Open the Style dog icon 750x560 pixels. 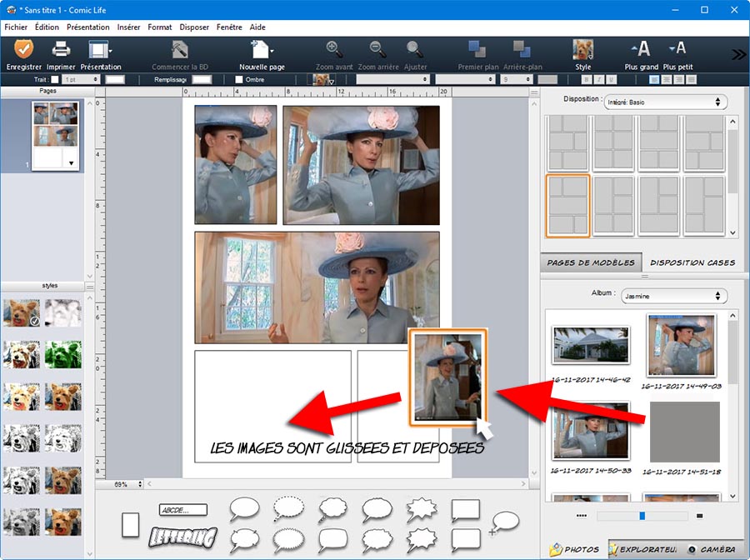[x=582, y=50]
